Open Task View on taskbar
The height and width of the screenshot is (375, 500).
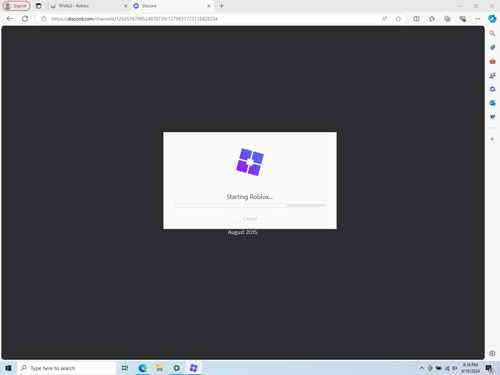[125, 368]
